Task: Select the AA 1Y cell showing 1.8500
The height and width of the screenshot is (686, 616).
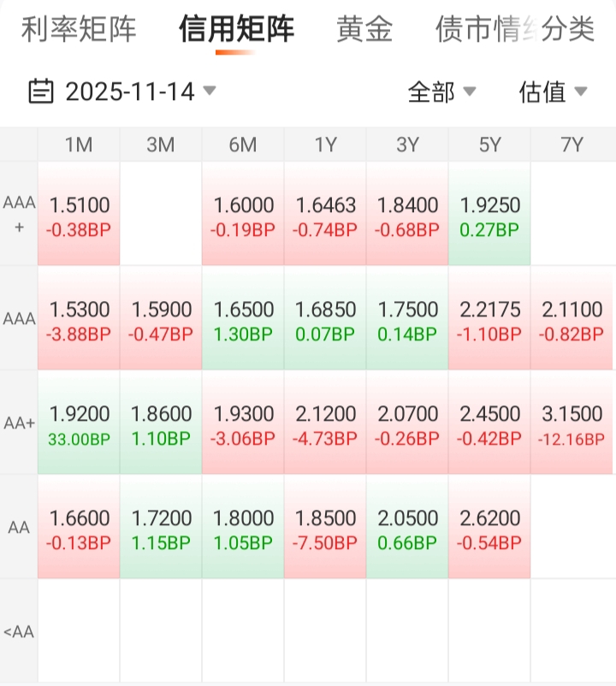Action: coord(325,527)
